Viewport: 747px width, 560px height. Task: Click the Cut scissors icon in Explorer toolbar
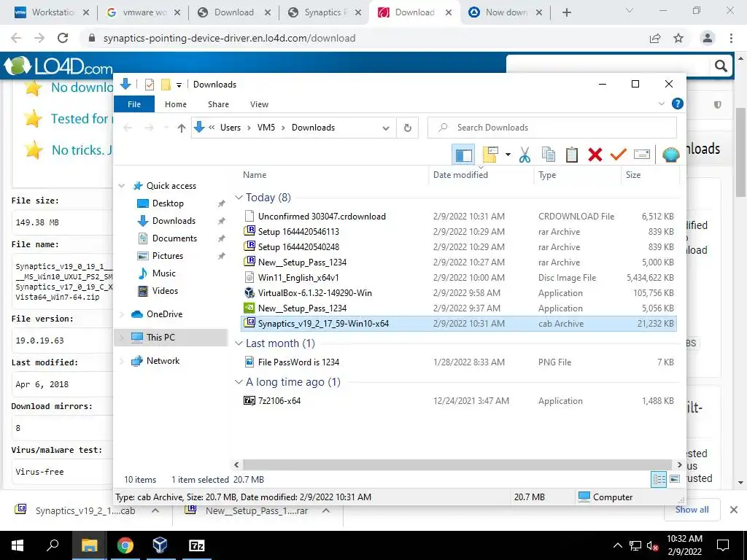pos(525,155)
